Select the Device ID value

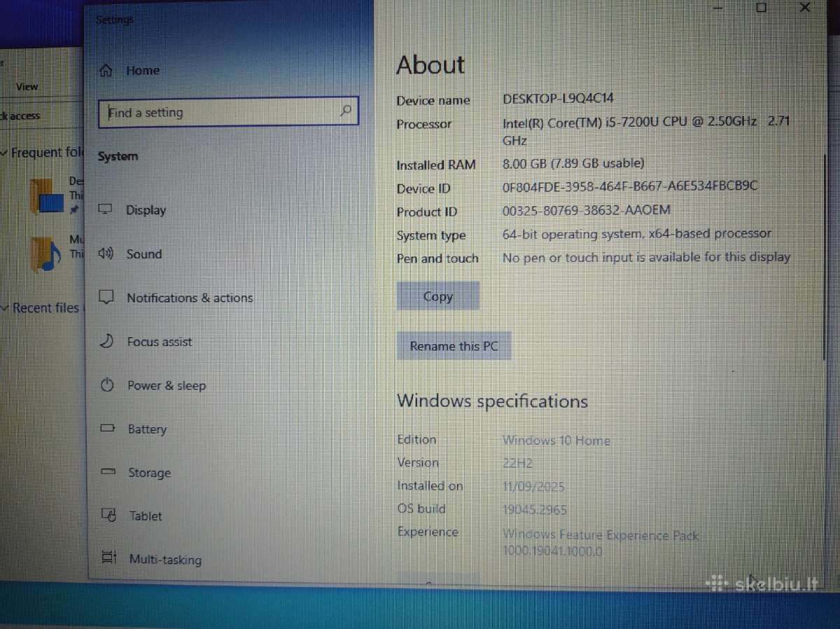pyautogui.click(x=630, y=186)
